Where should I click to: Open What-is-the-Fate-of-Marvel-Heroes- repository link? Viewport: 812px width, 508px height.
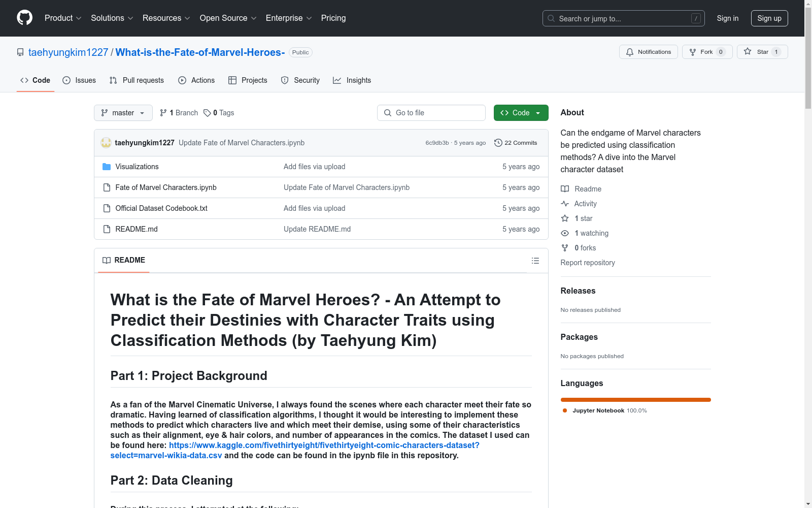point(200,52)
